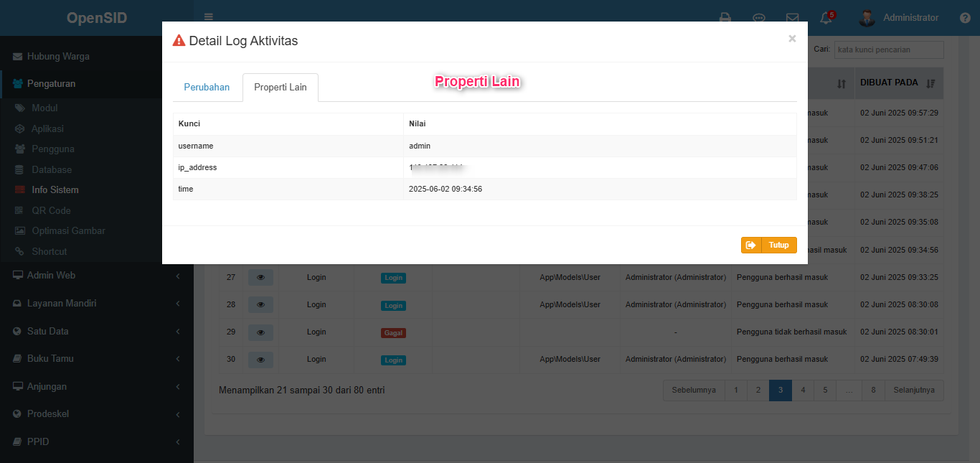
Task: Click the Gagal badge in row 29
Action: [393, 333]
